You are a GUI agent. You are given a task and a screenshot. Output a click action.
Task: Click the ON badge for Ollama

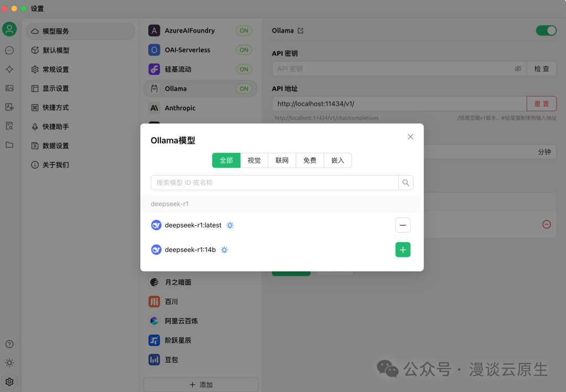point(244,89)
